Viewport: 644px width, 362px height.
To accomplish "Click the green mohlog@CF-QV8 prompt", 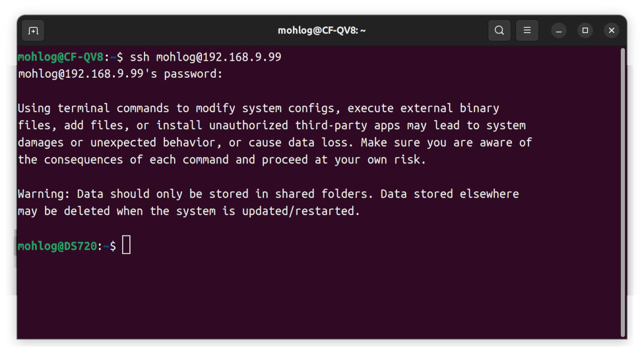I will pos(61,57).
